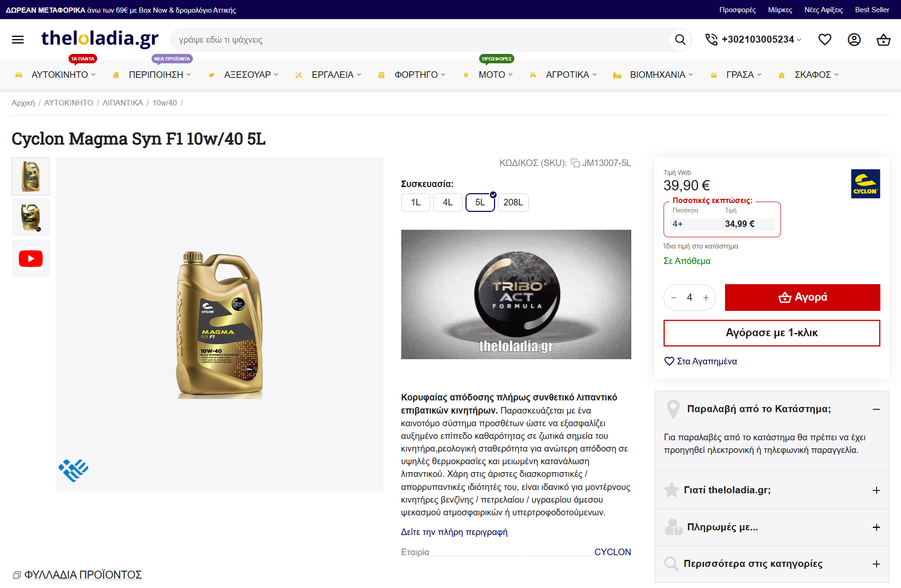
Task: Open the user account icon
Action: coord(854,40)
